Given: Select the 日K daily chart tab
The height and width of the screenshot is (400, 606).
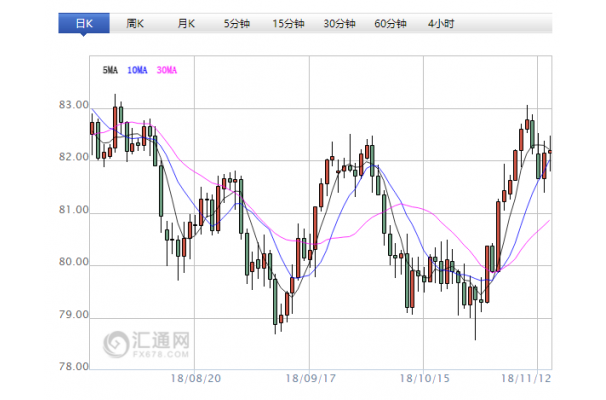Looking at the screenshot, I should coord(84,24).
